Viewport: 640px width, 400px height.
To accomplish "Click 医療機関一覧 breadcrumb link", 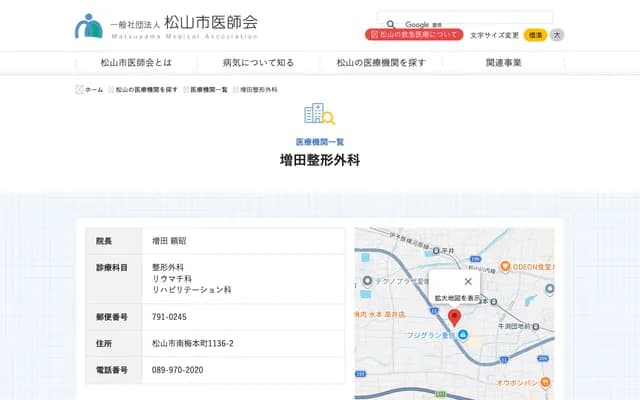I will coord(210,90).
